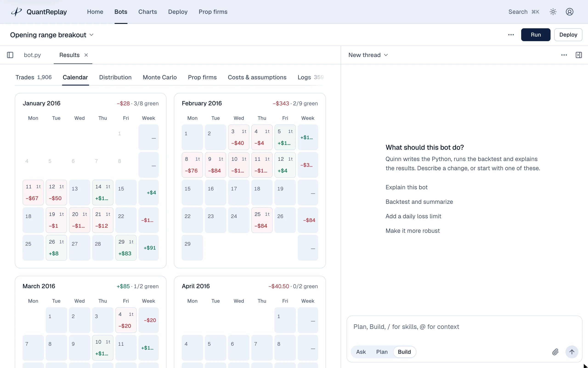Close the Results tab with the X

click(86, 55)
